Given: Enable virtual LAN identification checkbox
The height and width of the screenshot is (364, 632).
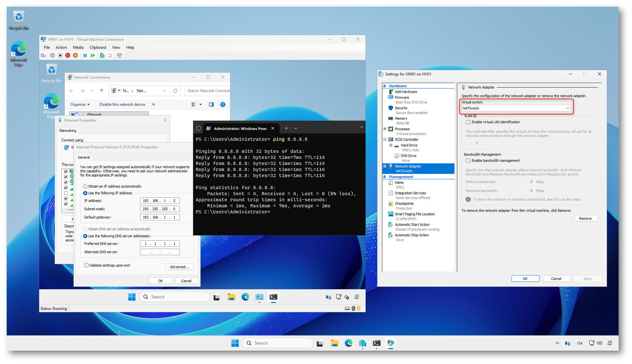Looking at the screenshot, I should pos(468,122).
